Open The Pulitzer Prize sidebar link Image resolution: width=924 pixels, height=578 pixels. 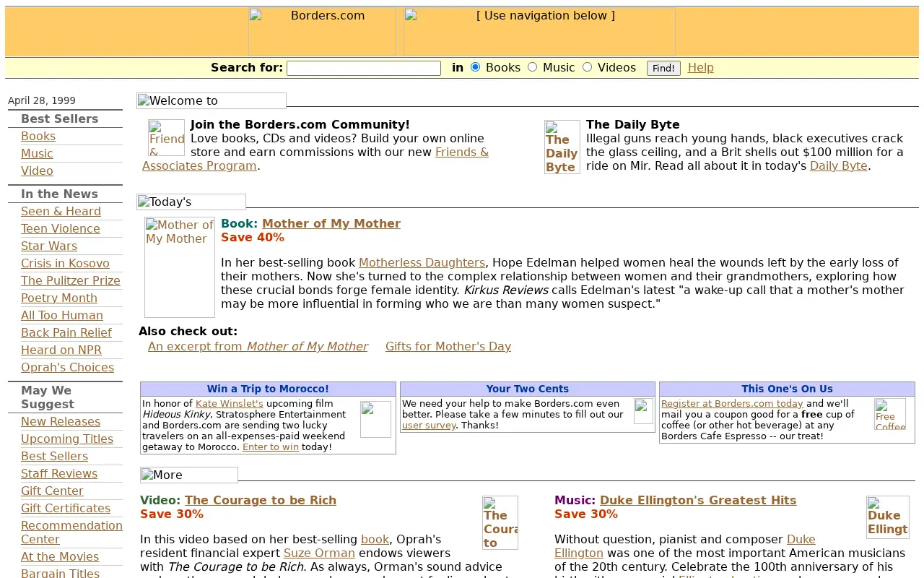coord(71,280)
